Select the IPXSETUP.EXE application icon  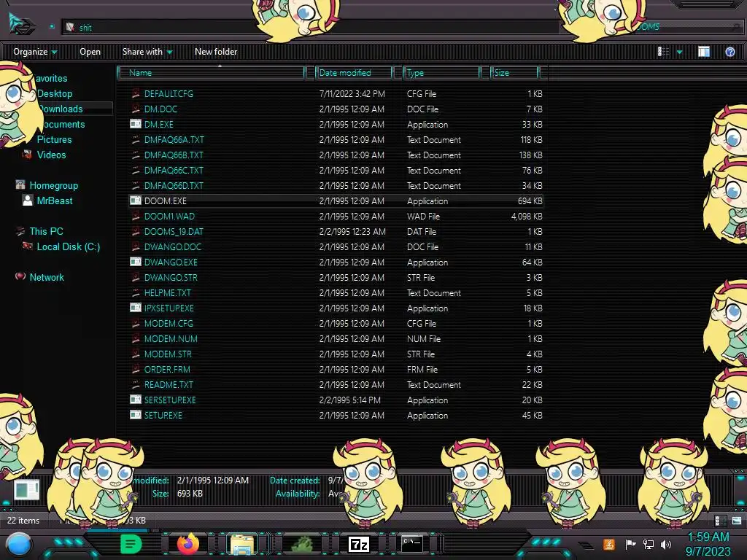click(136, 308)
